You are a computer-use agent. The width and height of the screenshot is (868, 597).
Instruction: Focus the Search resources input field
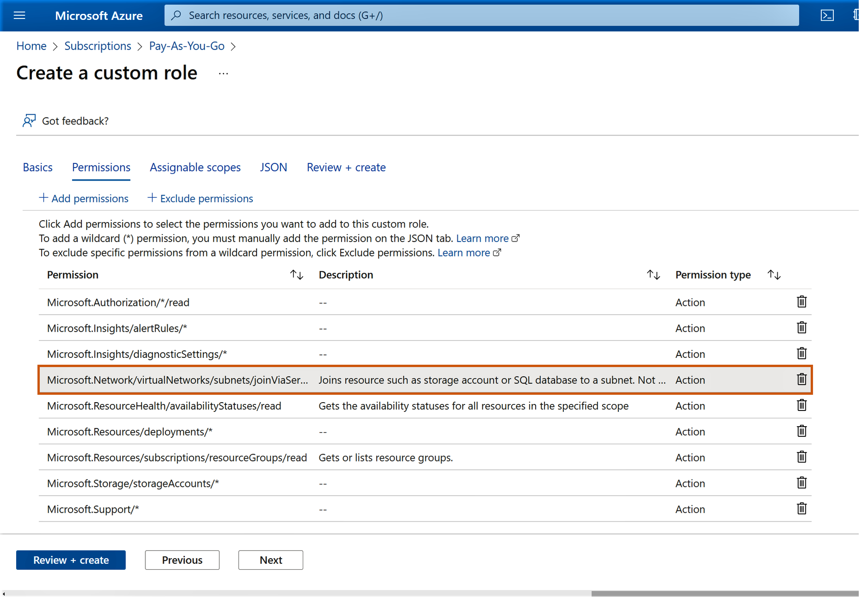pos(481,16)
